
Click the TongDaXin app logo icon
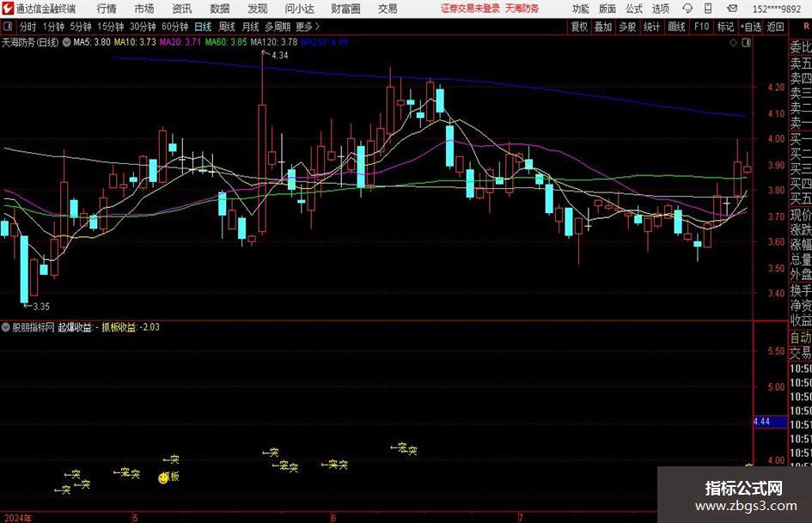click(8, 9)
